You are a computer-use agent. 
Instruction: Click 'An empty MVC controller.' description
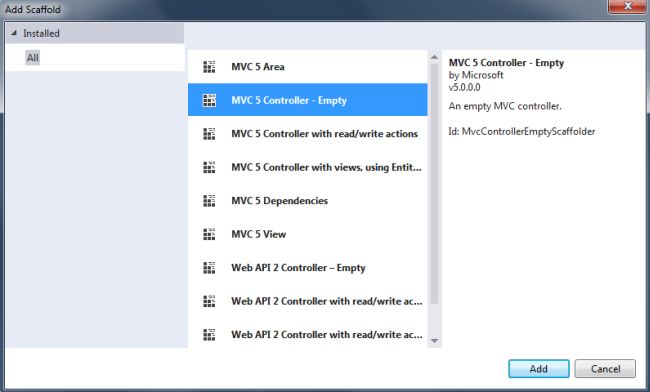pyautogui.click(x=505, y=106)
